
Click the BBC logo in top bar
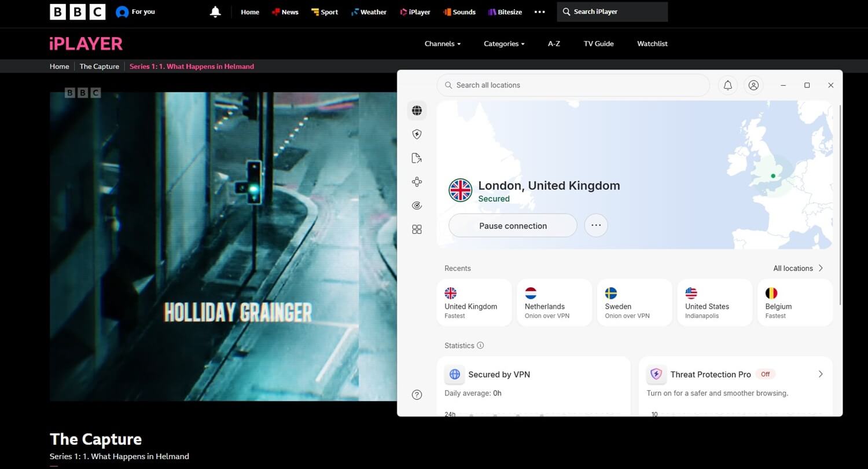tap(78, 12)
